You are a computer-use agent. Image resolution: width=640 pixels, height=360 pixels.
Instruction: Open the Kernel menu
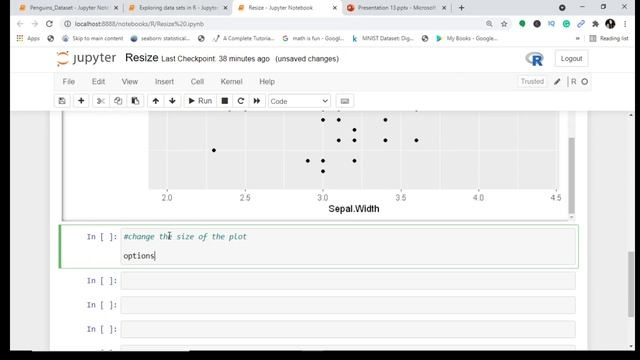pyautogui.click(x=231, y=82)
